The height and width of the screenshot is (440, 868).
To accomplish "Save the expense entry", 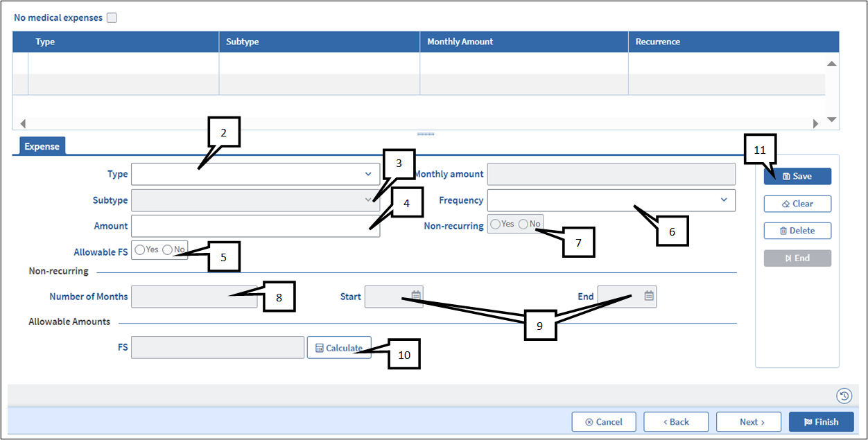I will [x=797, y=176].
